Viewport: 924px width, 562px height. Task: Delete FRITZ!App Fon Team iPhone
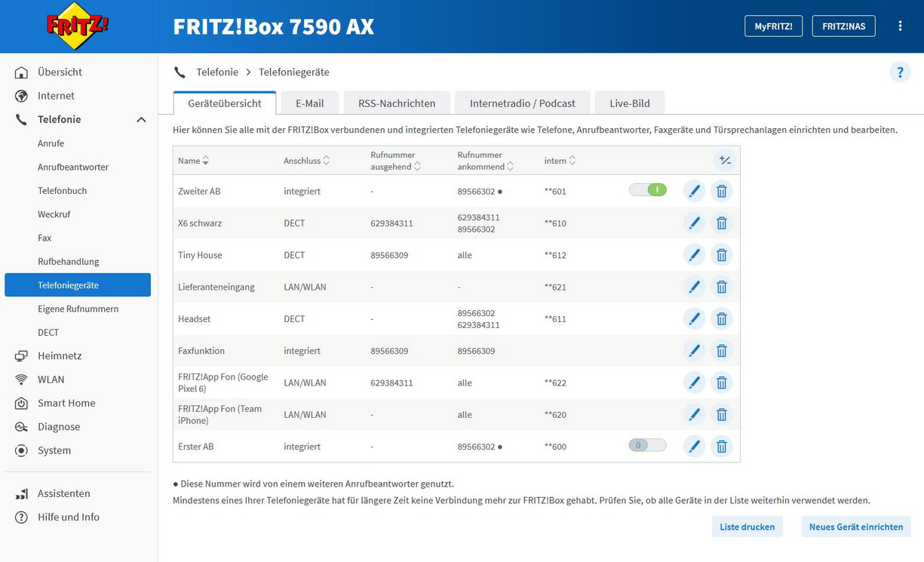[x=722, y=414]
